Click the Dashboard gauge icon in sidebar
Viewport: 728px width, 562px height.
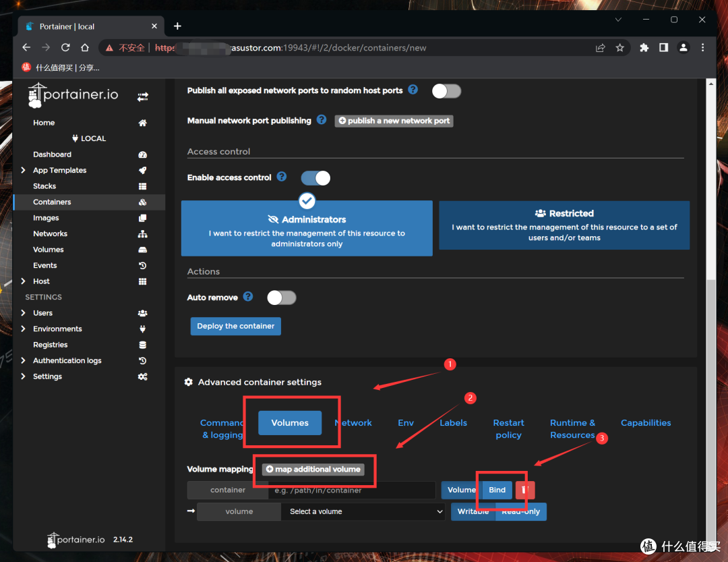[x=142, y=154]
